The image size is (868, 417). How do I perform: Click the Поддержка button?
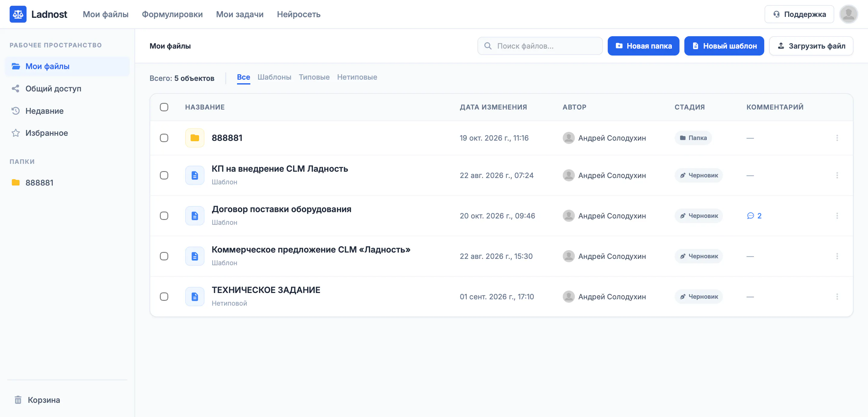(x=799, y=14)
